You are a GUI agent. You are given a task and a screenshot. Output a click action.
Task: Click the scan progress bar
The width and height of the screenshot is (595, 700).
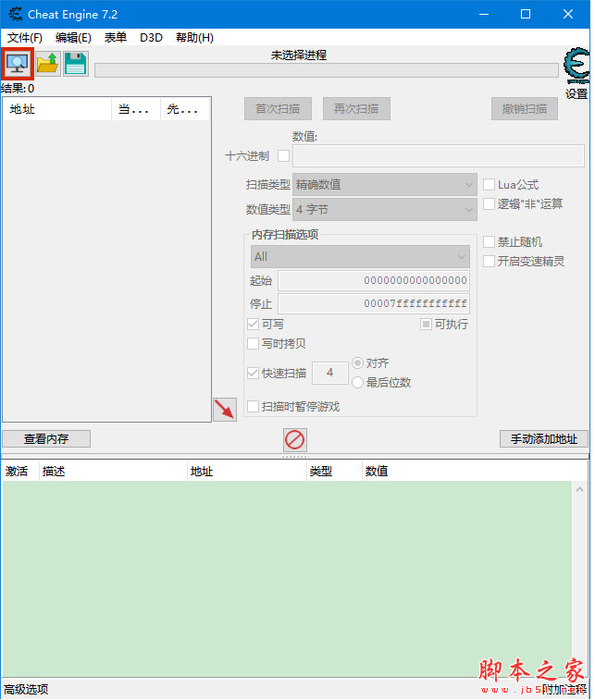pos(327,70)
